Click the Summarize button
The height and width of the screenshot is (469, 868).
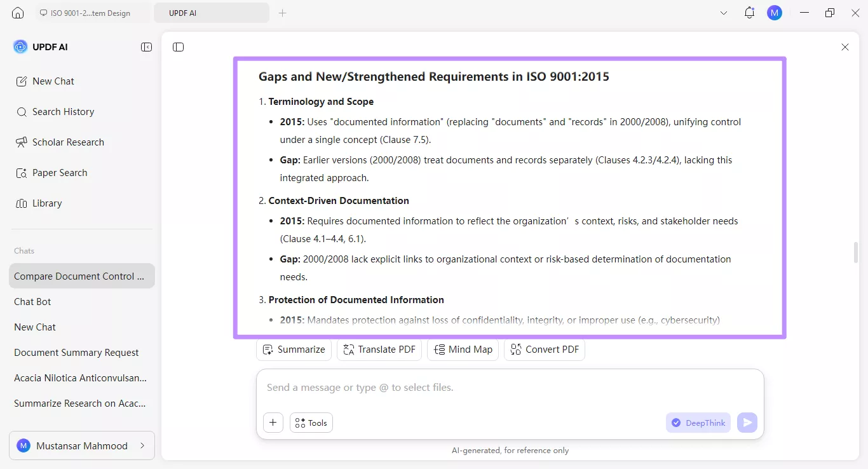click(294, 350)
